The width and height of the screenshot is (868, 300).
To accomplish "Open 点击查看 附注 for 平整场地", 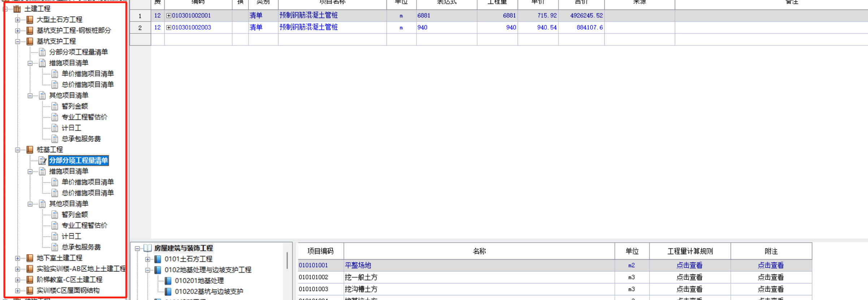I will point(770,265).
